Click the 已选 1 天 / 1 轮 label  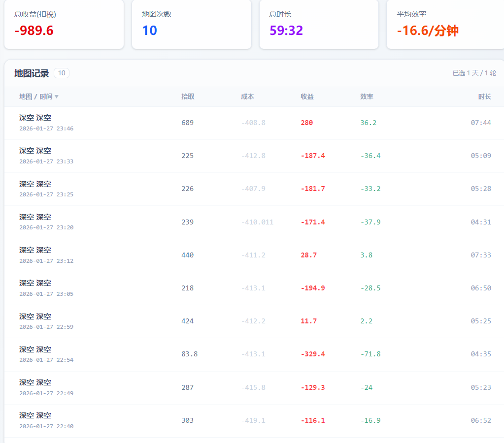(474, 73)
